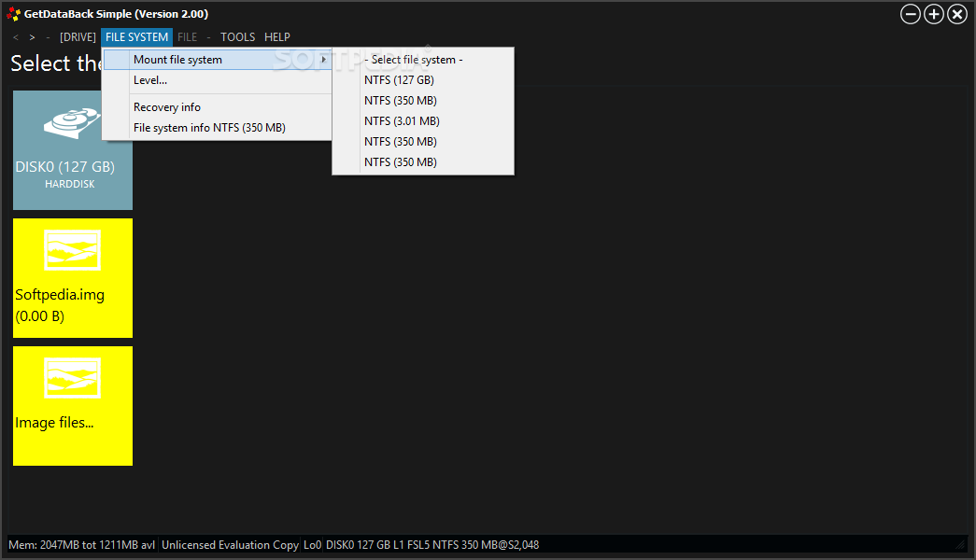Screen dimensions: 976x560
Task: Open the FILE SYSTEM menu
Action: [x=137, y=37]
